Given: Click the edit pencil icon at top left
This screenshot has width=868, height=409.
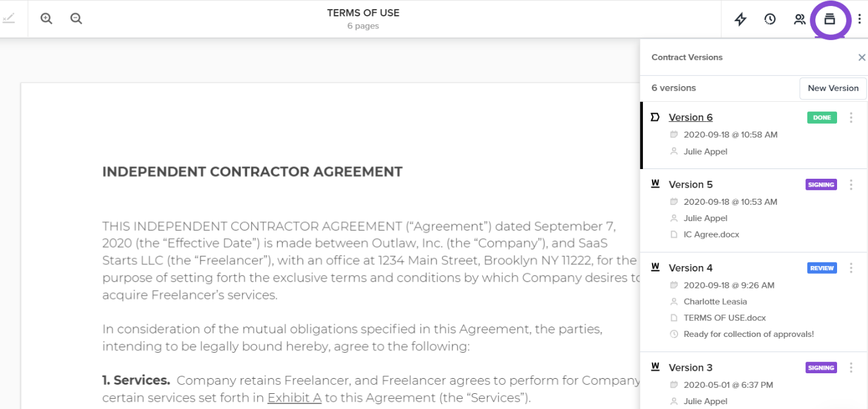Looking at the screenshot, I should (8, 19).
